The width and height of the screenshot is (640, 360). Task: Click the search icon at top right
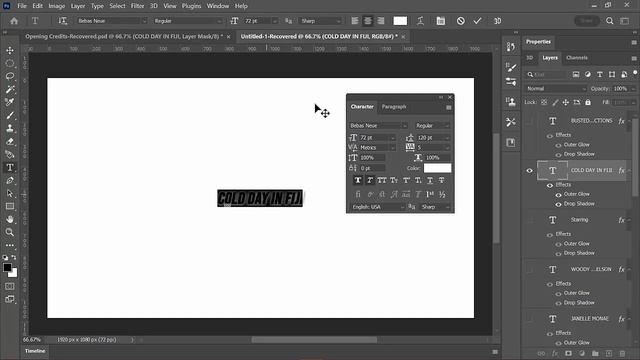coord(609,21)
